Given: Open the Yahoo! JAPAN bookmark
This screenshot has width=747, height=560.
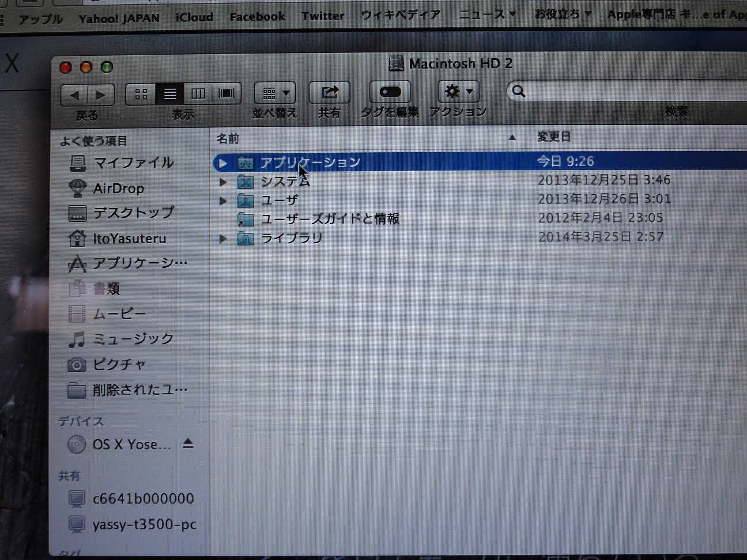Looking at the screenshot, I should coord(119,18).
